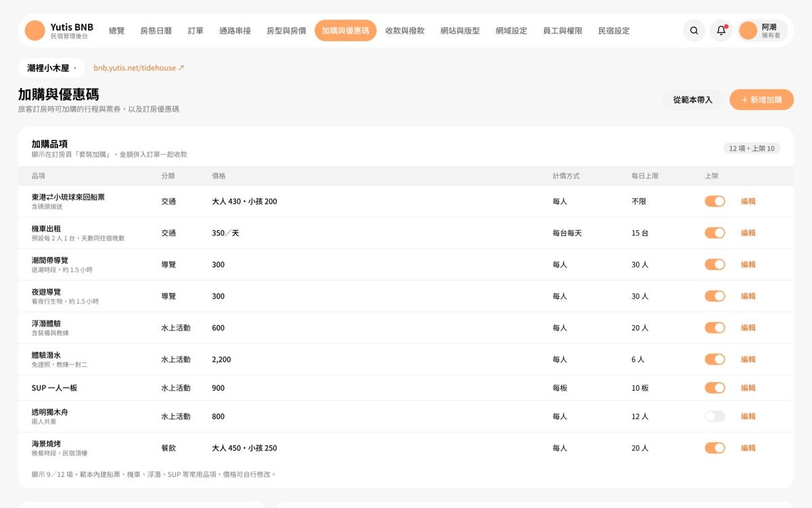The height and width of the screenshot is (508, 812).
Task: Go to 總覽 tab
Action: coord(116,30)
